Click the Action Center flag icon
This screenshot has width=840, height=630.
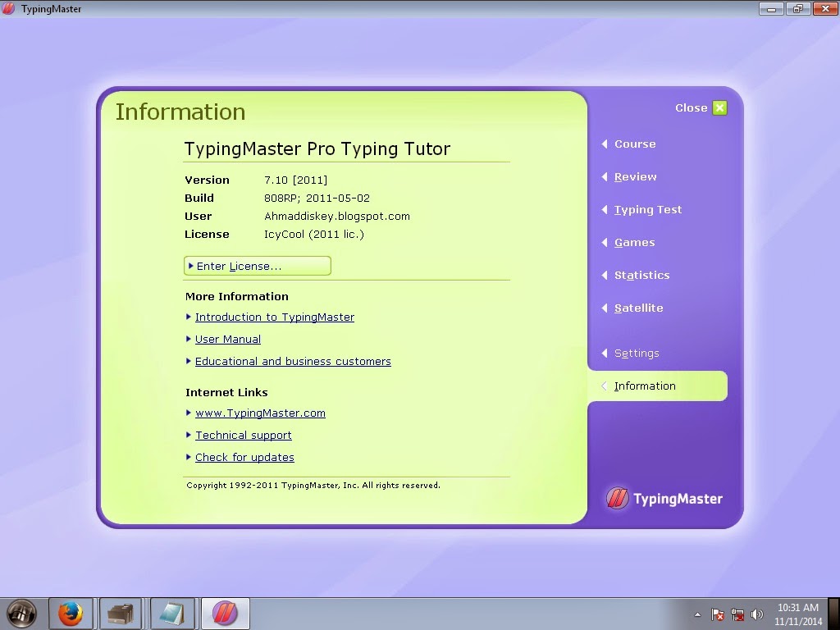717,613
